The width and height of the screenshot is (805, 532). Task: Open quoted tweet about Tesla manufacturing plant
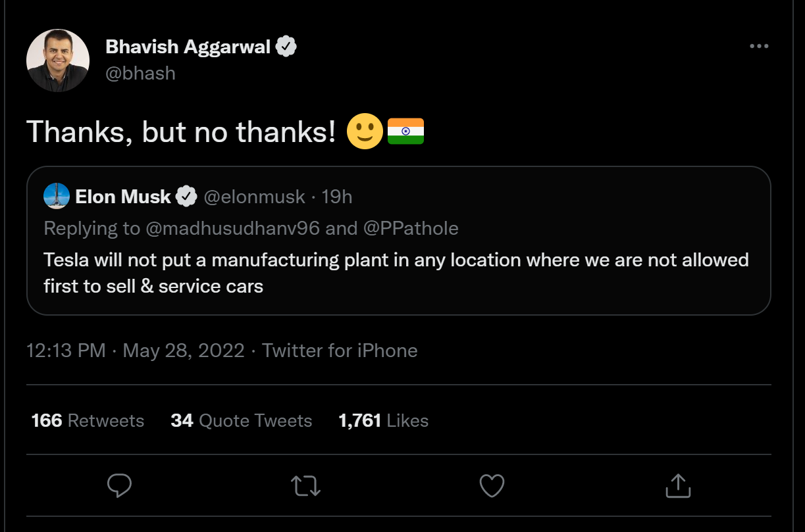click(x=395, y=273)
